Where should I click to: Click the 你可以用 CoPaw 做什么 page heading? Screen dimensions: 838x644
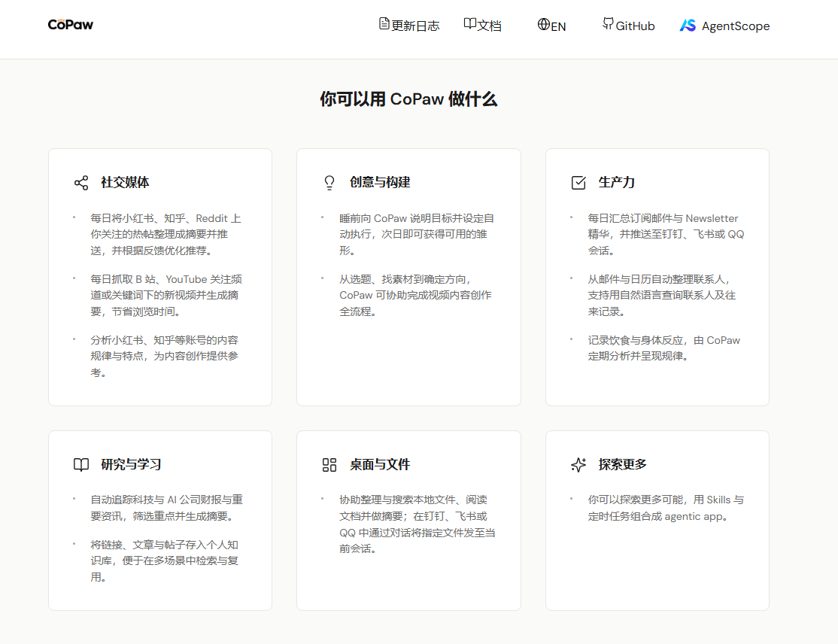[408, 99]
